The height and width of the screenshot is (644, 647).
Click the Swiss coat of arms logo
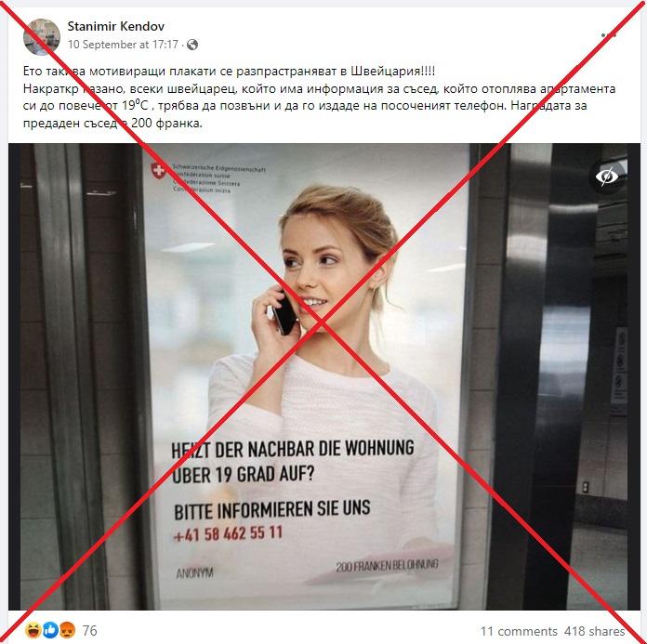click(x=158, y=171)
